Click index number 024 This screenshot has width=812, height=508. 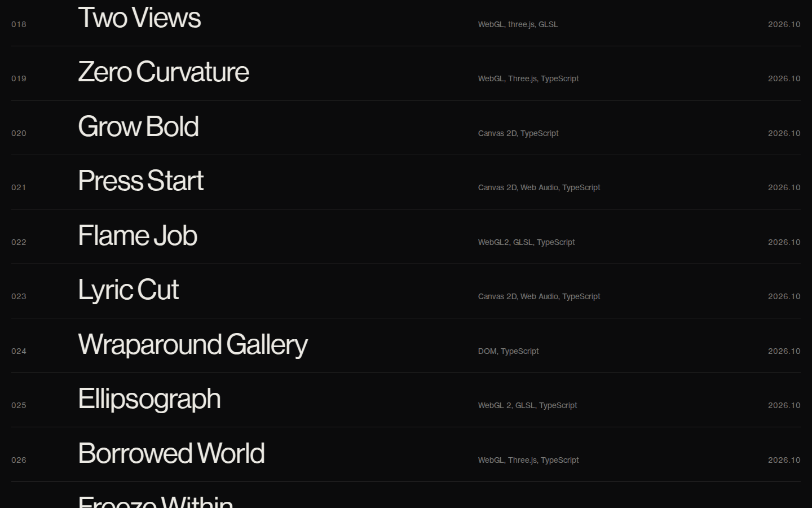19,351
